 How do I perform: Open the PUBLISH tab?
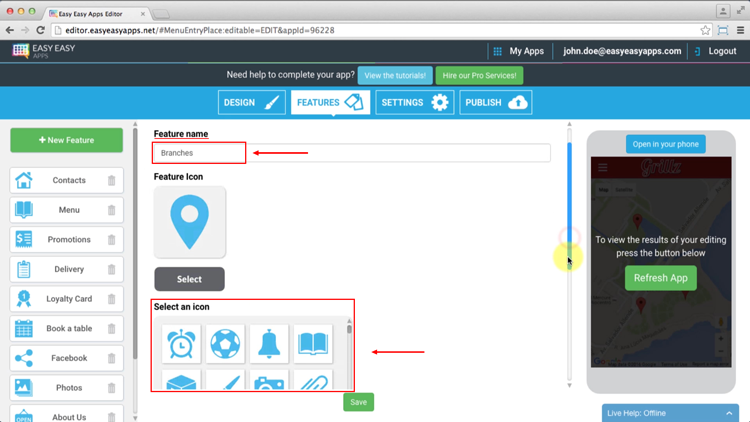(x=496, y=102)
